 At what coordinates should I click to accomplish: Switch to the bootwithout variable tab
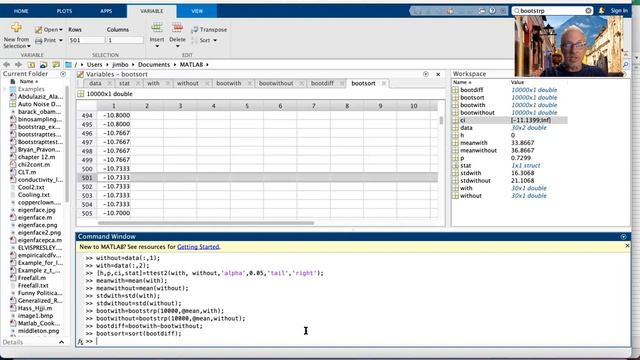coord(276,83)
